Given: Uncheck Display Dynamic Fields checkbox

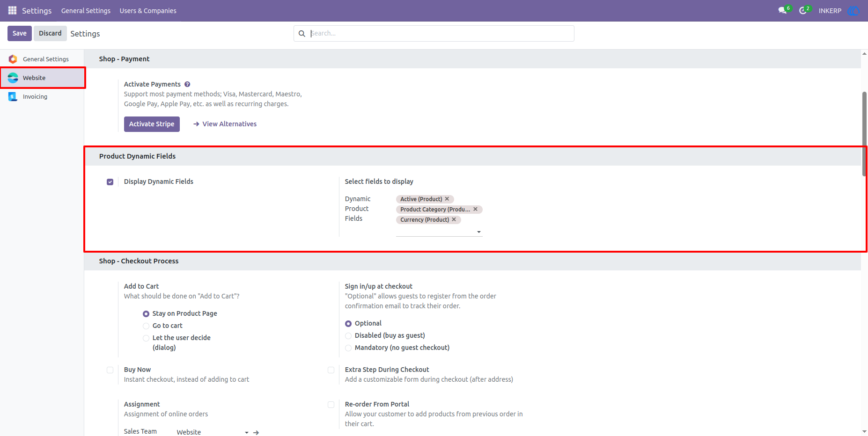Looking at the screenshot, I should [x=110, y=182].
